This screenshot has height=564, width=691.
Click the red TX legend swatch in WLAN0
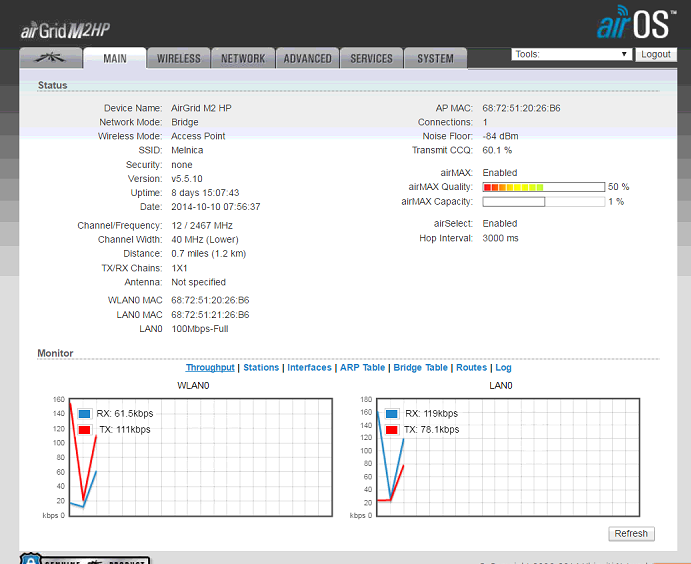84,430
